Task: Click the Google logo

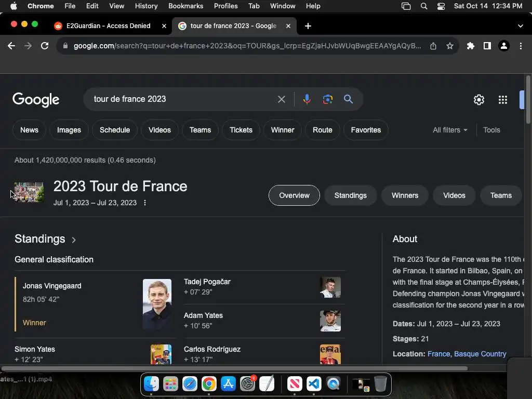Action: click(36, 100)
